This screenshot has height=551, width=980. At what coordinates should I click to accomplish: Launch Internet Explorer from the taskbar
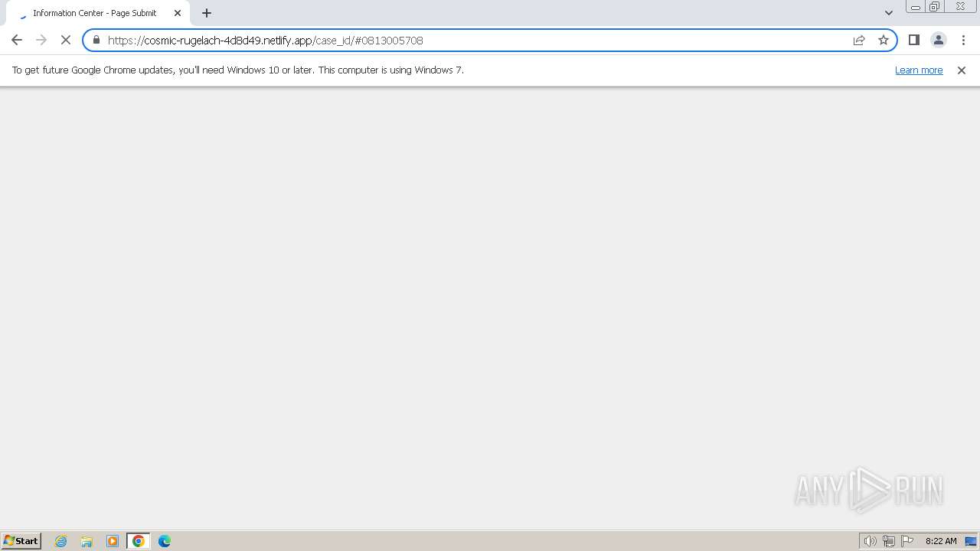61,541
